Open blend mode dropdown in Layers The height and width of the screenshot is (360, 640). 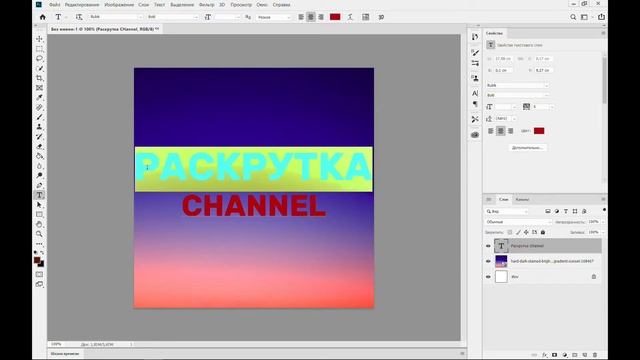point(518,222)
